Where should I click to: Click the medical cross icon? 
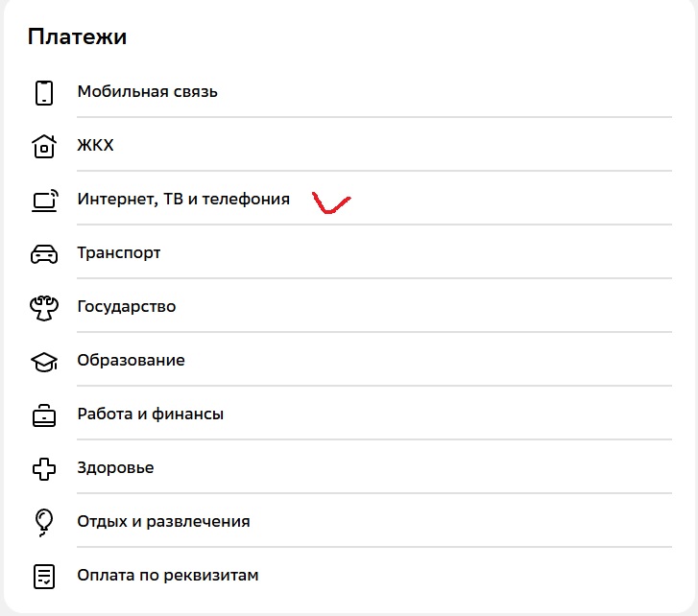tap(44, 468)
